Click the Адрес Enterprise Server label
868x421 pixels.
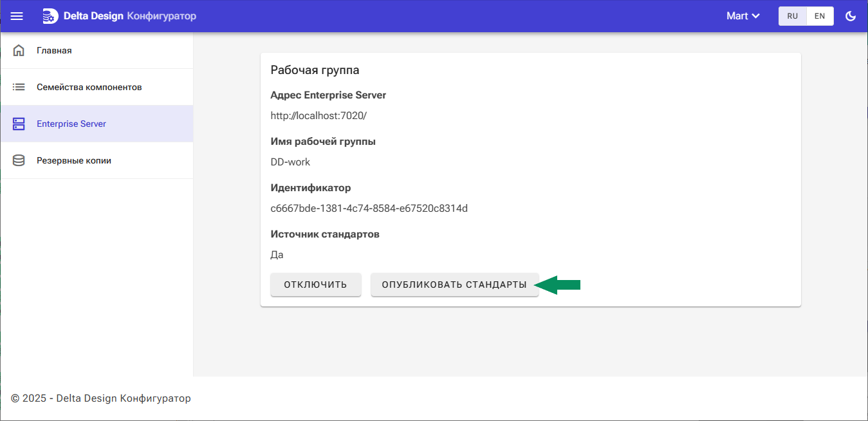328,95
